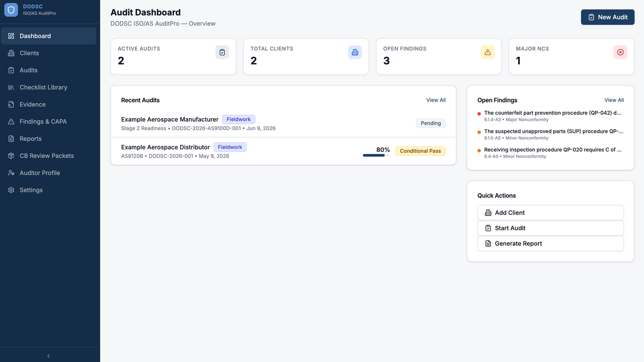The width and height of the screenshot is (644, 362).
Task: Click the Total Clients count card
Action: [306, 57]
